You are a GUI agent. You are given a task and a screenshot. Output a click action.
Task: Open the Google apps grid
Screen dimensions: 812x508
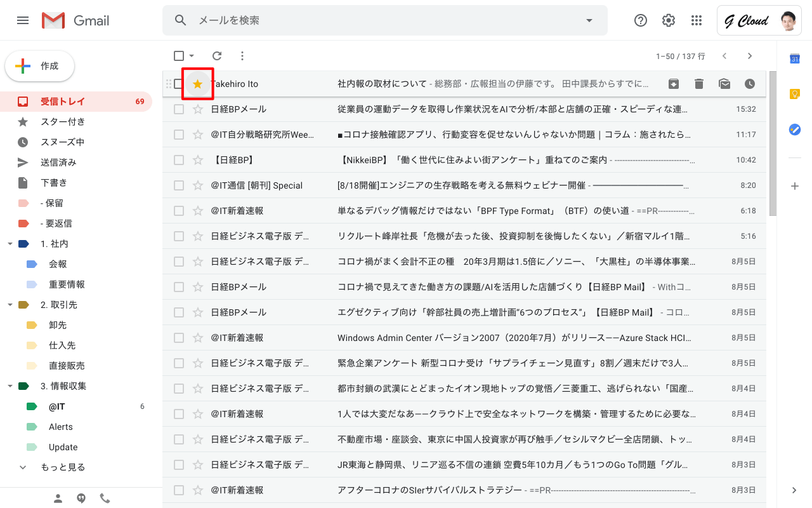coord(697,20)
